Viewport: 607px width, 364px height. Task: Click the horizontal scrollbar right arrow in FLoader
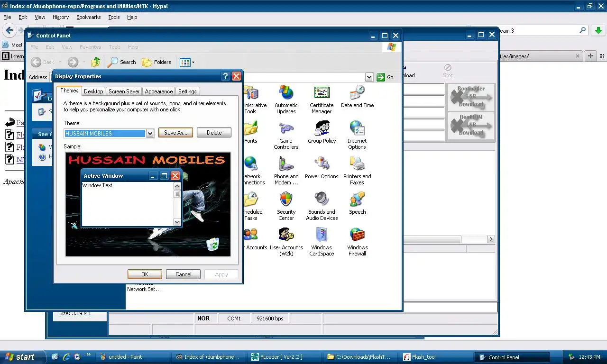(x=491, y=239)
